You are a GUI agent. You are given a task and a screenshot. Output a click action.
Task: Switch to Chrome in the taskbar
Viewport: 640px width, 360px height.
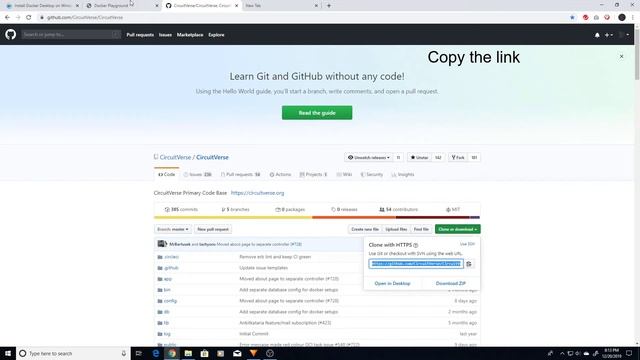coord(172,353)
